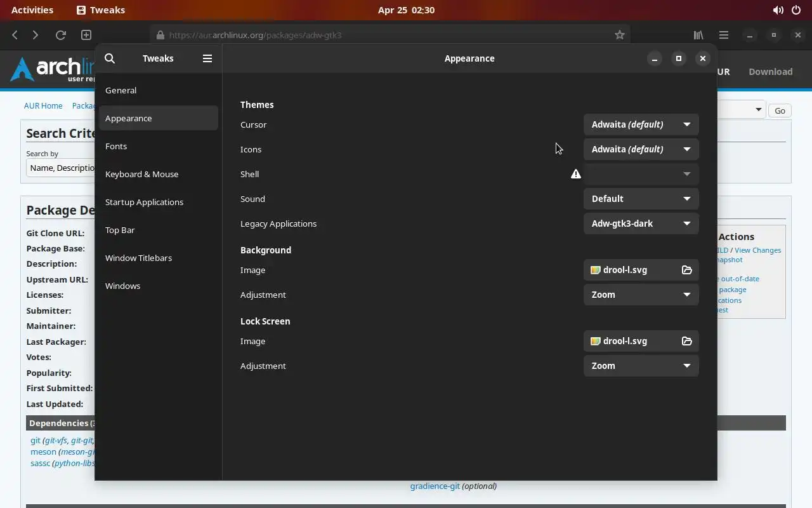Click the Lock Screen section heading

point(265,321)
